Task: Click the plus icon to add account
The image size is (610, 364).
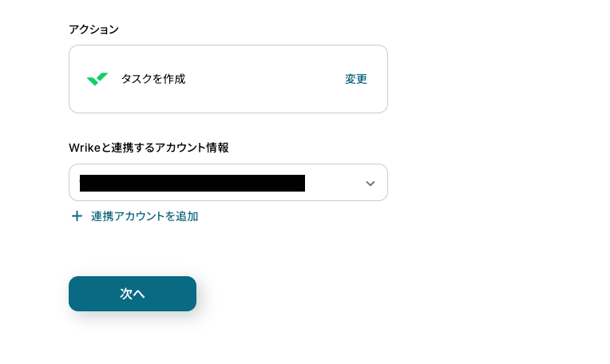Action: pos(77,216)
